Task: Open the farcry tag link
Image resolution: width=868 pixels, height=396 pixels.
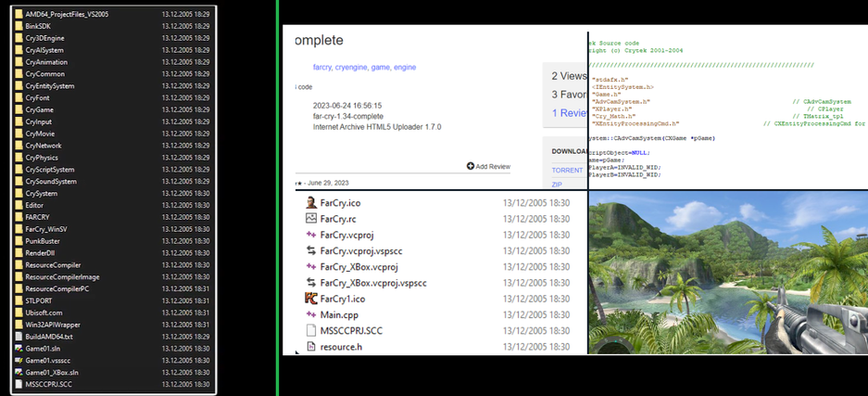Action: point(322,67)
